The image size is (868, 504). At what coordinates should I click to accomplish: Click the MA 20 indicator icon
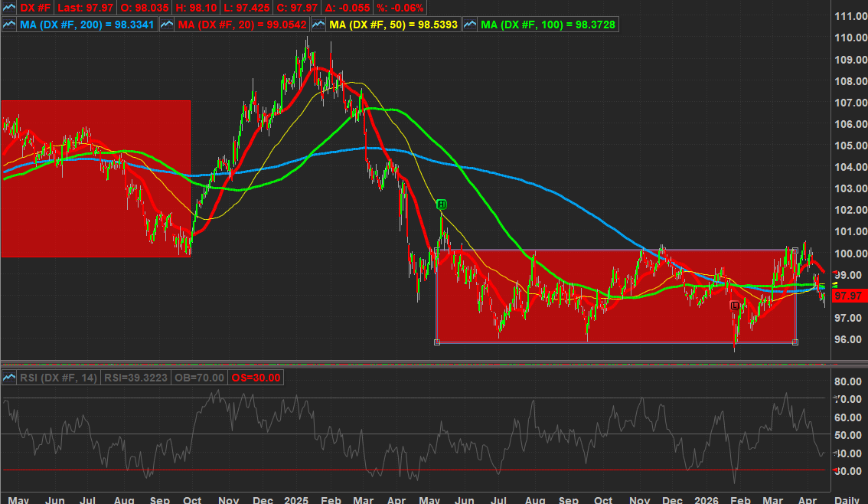click(x=168, y=25)
